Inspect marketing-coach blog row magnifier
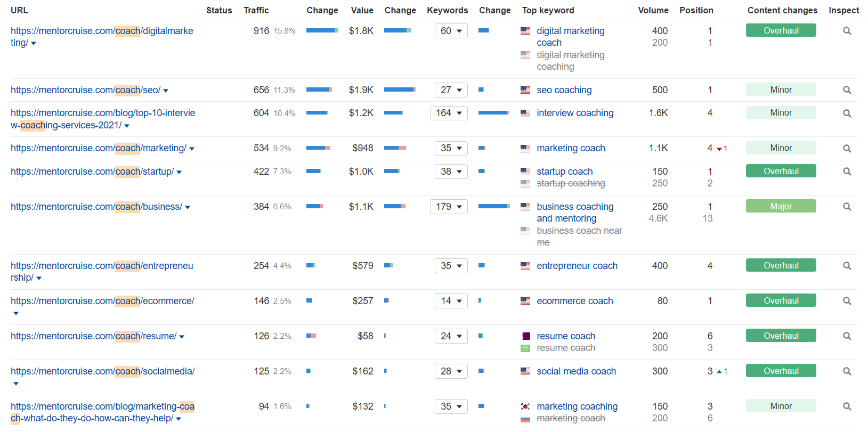This screenshot has height=432, width=868. (847, 406)
